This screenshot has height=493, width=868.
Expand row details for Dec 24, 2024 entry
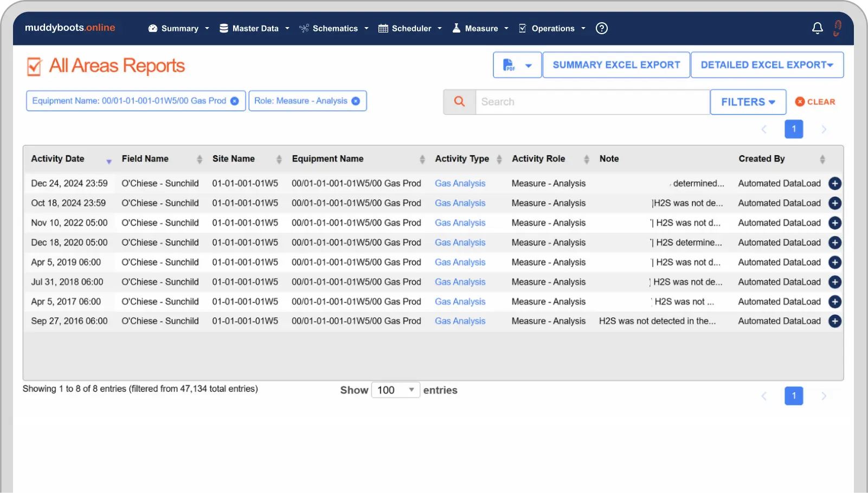pos(835,183)
